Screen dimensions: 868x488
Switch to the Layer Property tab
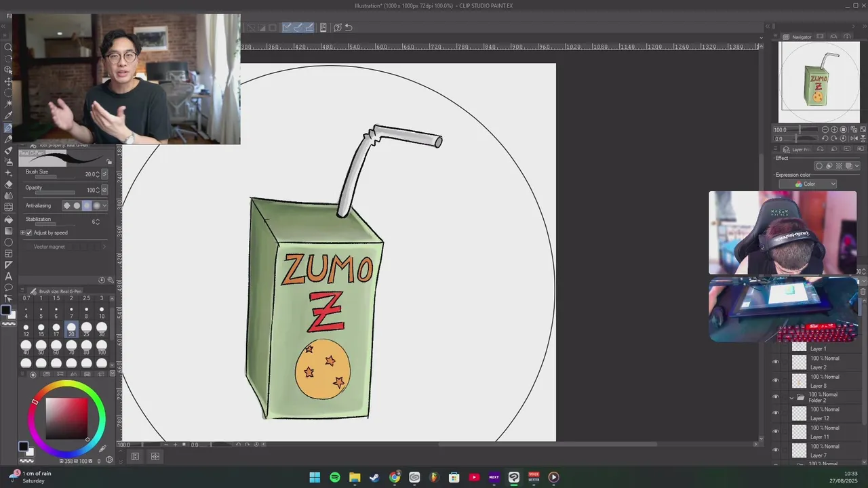(797, 150)
